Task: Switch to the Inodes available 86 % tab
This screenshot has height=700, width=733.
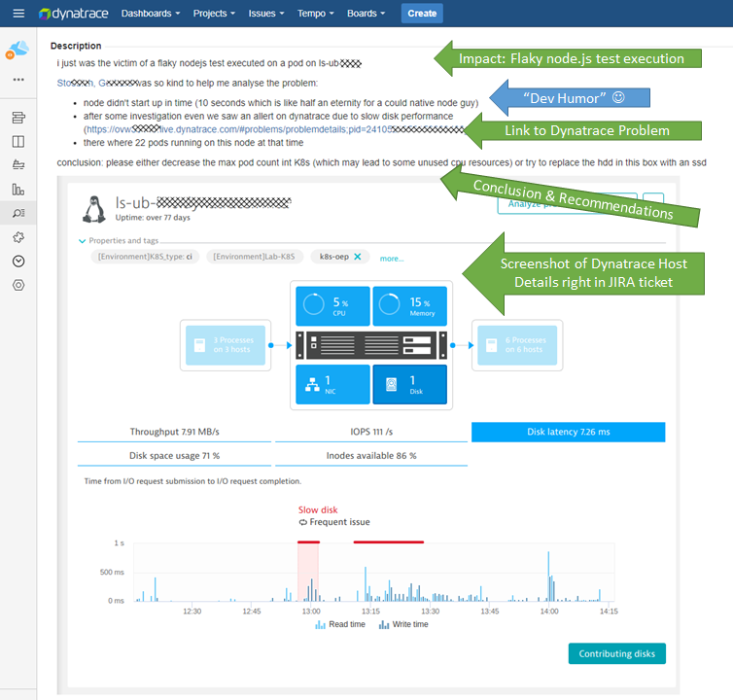Action: coord(371,455)
